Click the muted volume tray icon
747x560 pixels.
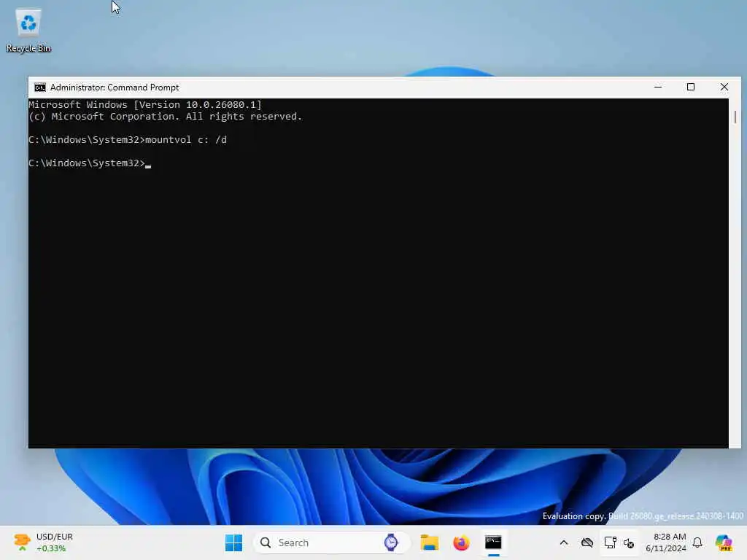tap(629, 542)
